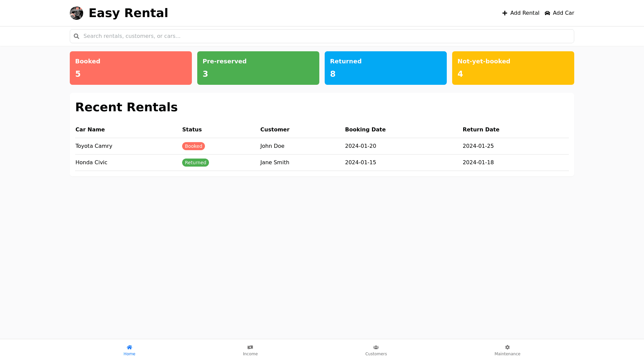Select the yellow Not-yet-booked stat card

513,68
